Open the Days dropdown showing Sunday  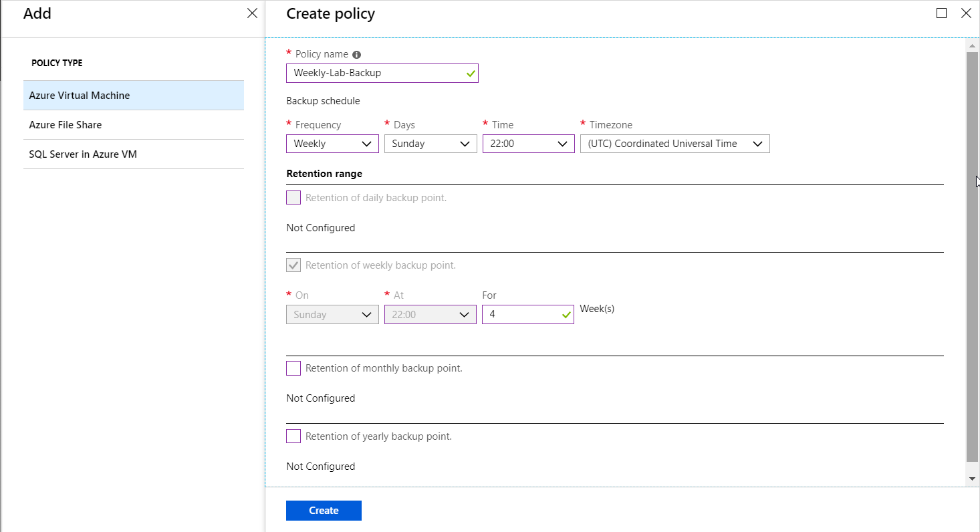pyautogui.click(x=431, y=144)
